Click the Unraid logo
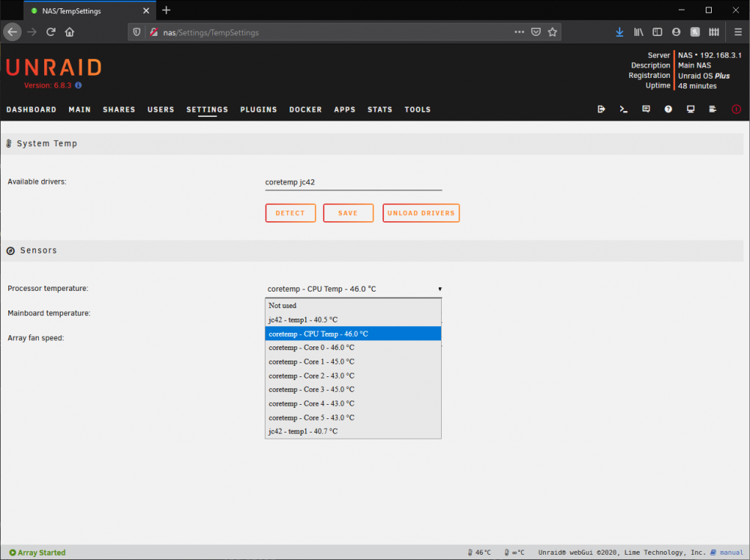Screen dimensions: 750x560 (54, 68)
